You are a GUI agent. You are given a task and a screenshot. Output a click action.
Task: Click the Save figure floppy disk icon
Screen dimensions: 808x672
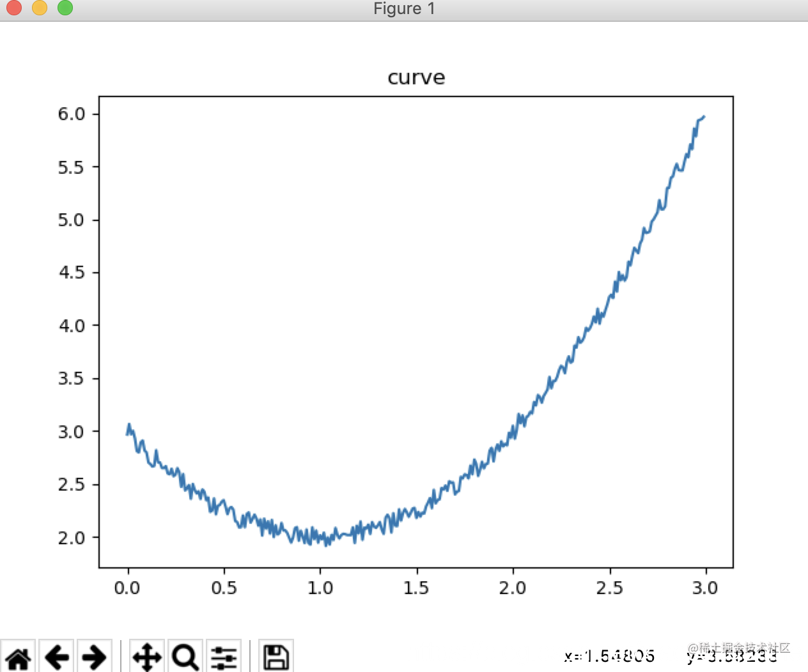(276, 656)
